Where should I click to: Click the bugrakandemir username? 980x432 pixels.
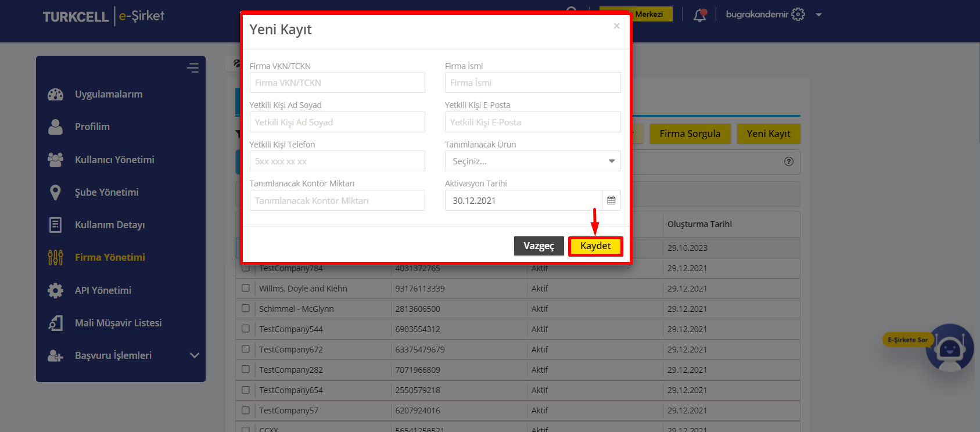757,14
